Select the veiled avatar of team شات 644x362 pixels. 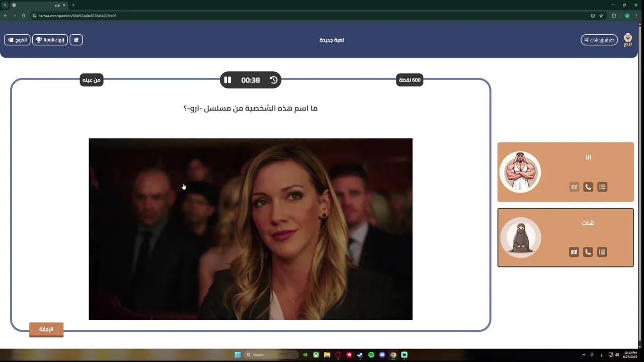520,237
